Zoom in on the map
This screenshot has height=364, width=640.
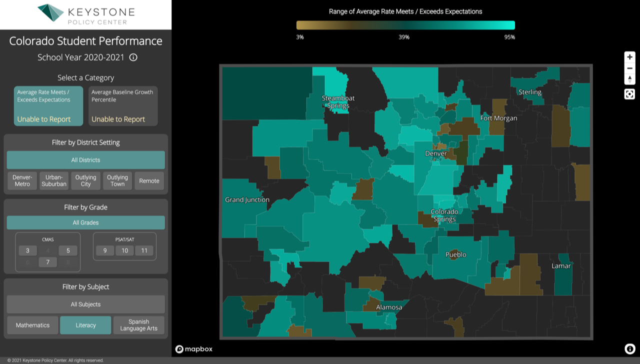click(x=629, y=57)
